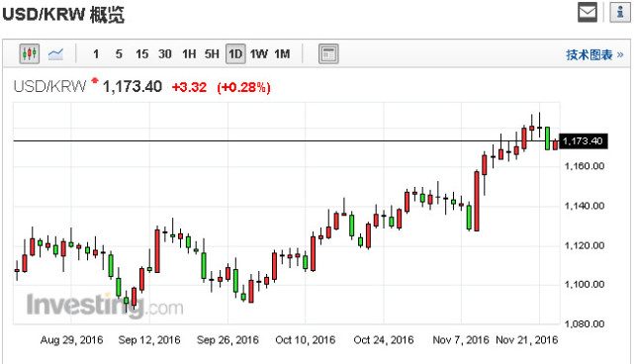Click the 1,173.40 current price marker
Image resolution: width=634 pixels, height=364 pixels.
pos(583,141)
